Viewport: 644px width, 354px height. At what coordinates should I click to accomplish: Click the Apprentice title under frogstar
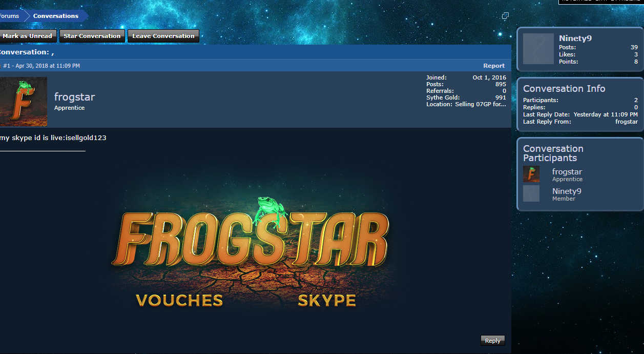(x=69, y=108)
